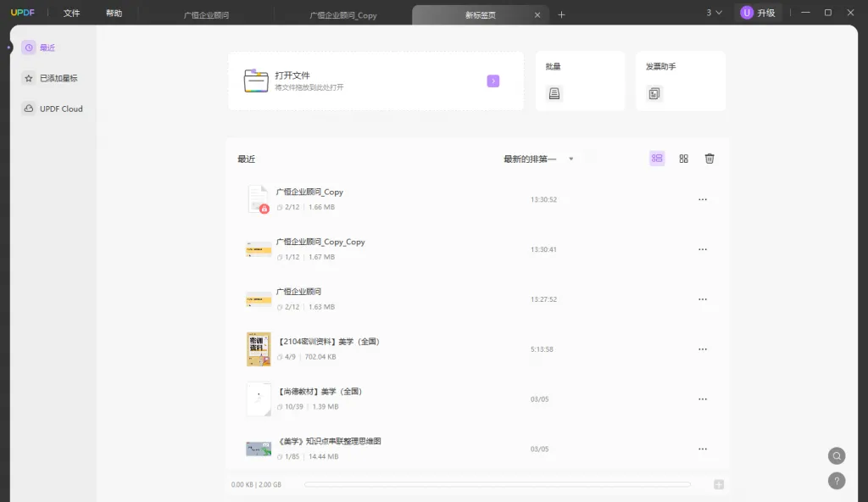Expand the open tabs count dropdown
This screenshot has height=502, width=868.
tap(714, 12)
